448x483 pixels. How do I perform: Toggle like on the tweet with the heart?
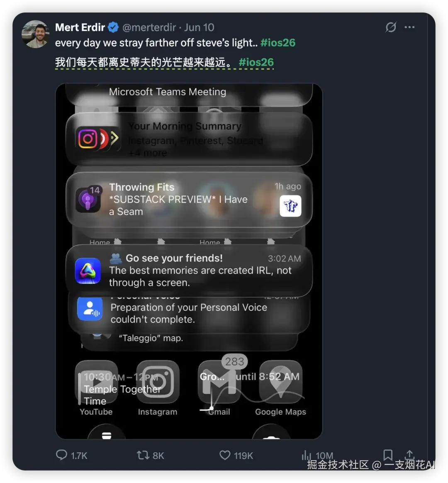click(224, 455)
